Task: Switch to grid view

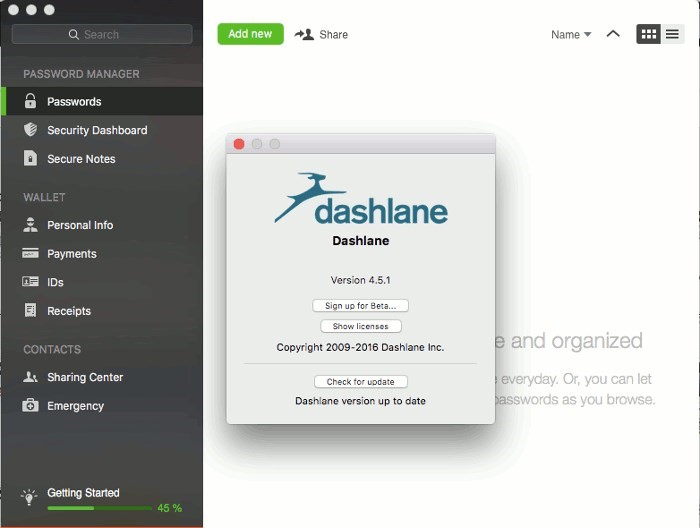Action: click(648, 34)
